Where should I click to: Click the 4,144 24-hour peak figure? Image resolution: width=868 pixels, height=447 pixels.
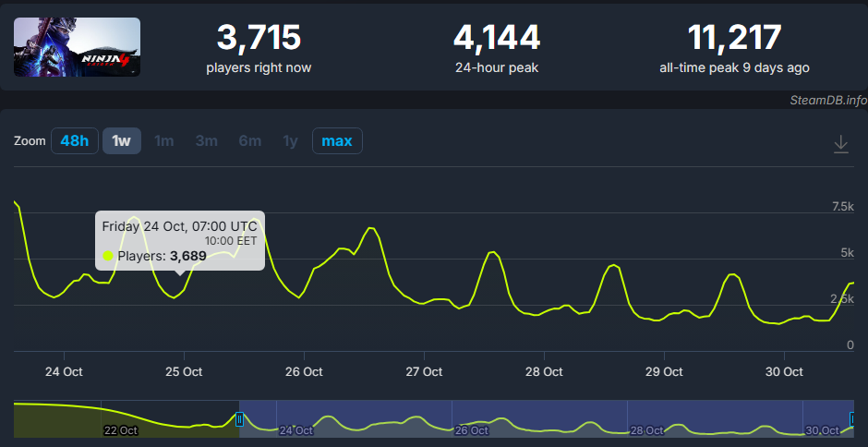point(497,38)
